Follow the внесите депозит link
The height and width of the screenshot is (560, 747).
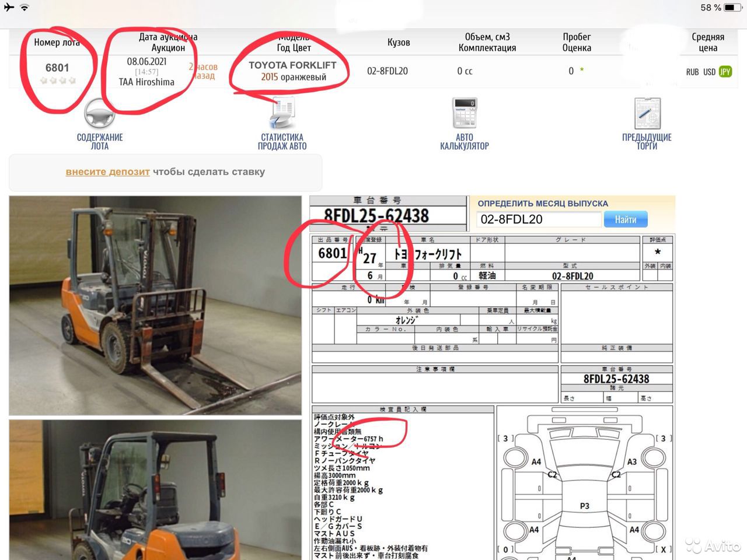pyautogui.click(x=108, y=171)
